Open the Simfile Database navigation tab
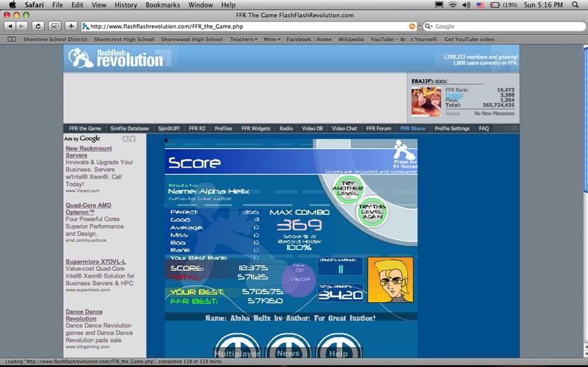Screen dimensions: 588x367 click(130, 129)
